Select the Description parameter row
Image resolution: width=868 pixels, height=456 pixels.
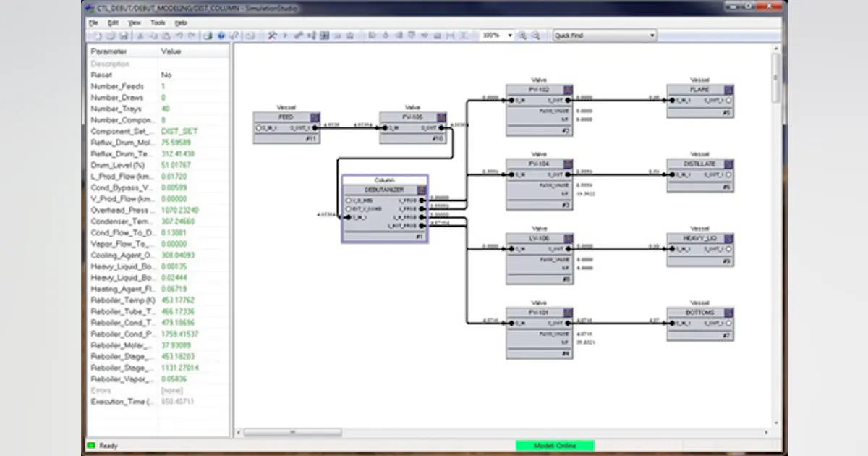(158, 64)
